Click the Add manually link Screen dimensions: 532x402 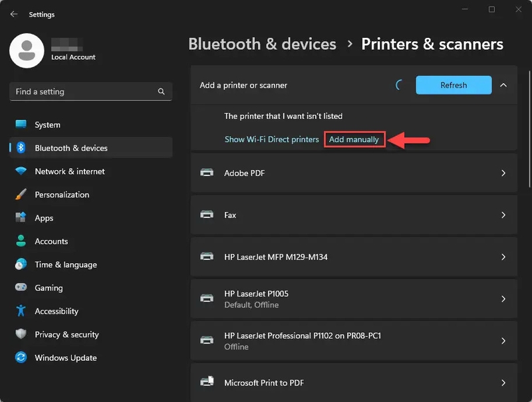[354, 140]
